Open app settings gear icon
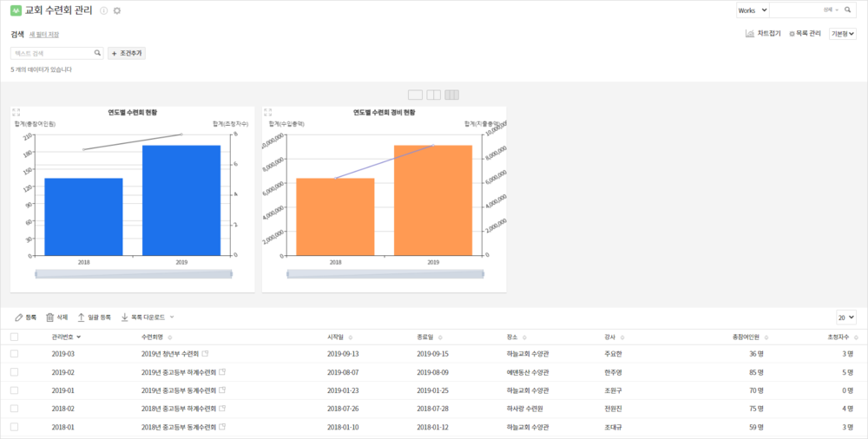The height and width of the screenshot is (439, 868). (x=117, y=10)
